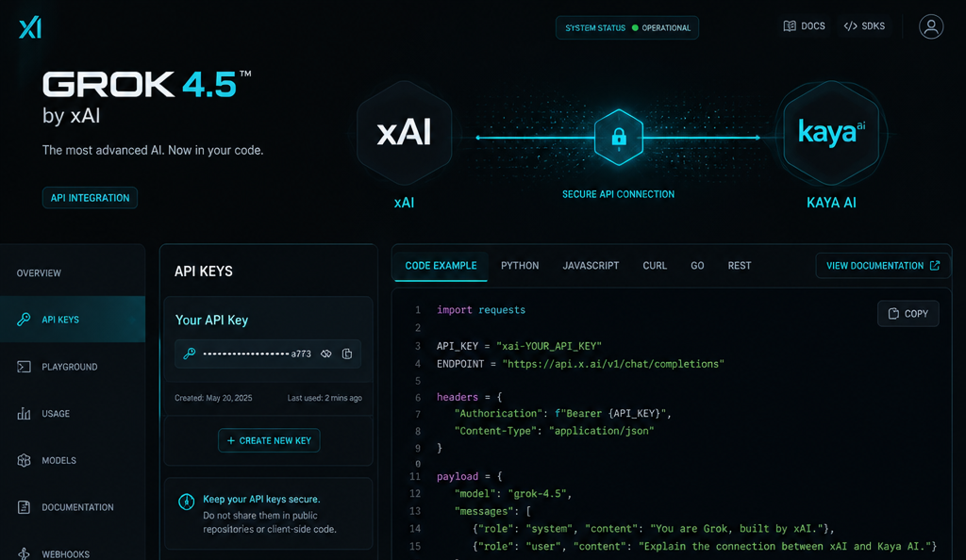The height and width of the screenshot is (560, 966).
Task: Click the webhook icon next to Webhooks
Action: 24,553
